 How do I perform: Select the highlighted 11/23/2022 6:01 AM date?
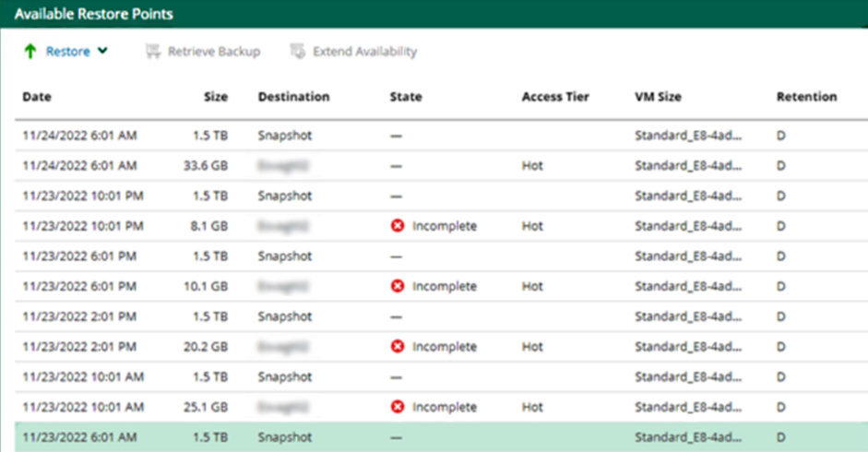point(79,437)
